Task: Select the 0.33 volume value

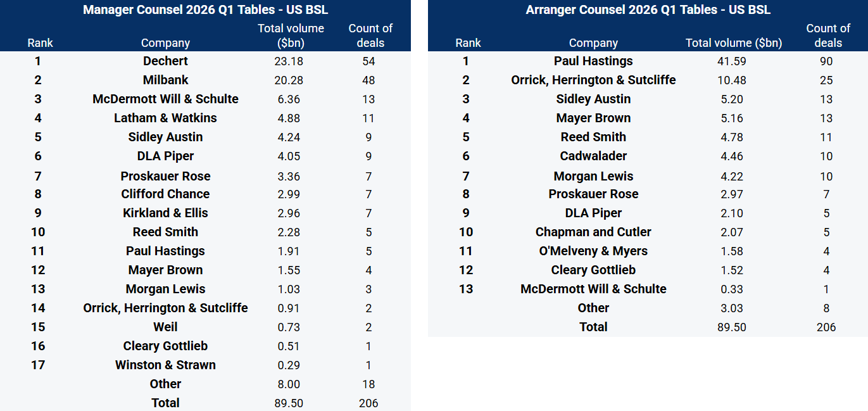Action: point(733,289)
